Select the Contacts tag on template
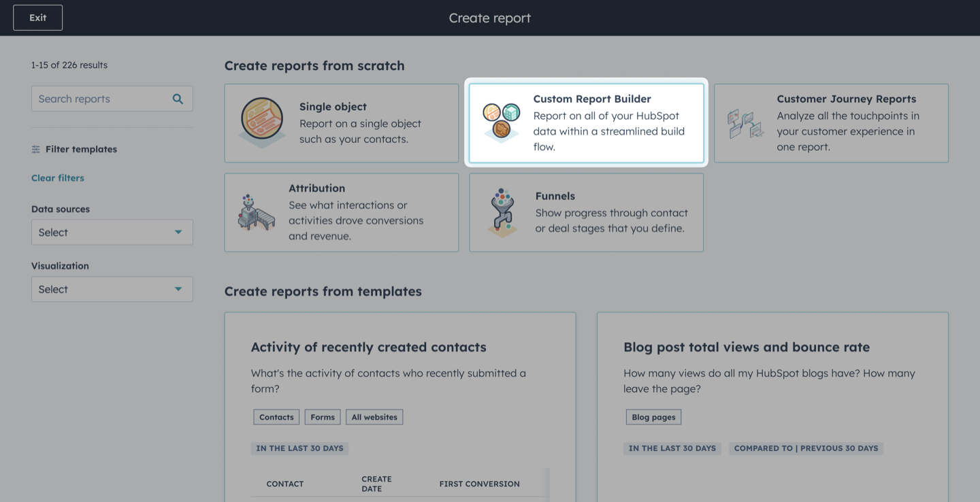980x502 pixels. pyautogui.click(x=276, y=417)
